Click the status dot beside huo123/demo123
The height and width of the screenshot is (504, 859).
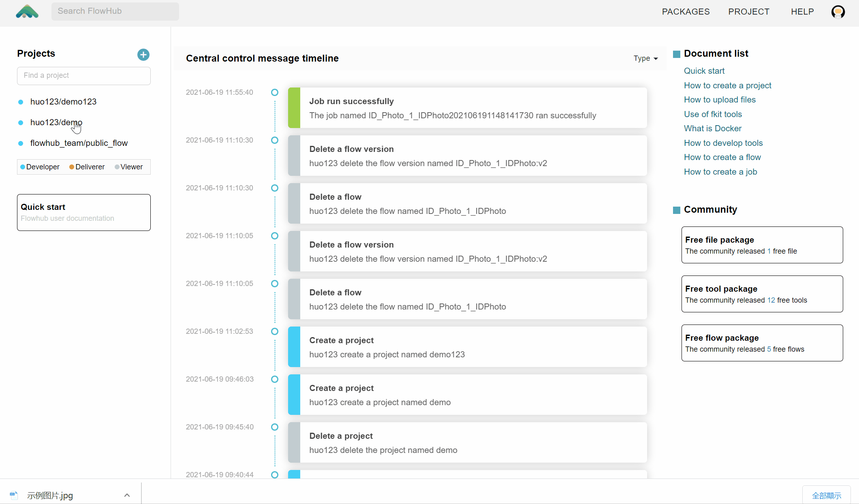21,102
